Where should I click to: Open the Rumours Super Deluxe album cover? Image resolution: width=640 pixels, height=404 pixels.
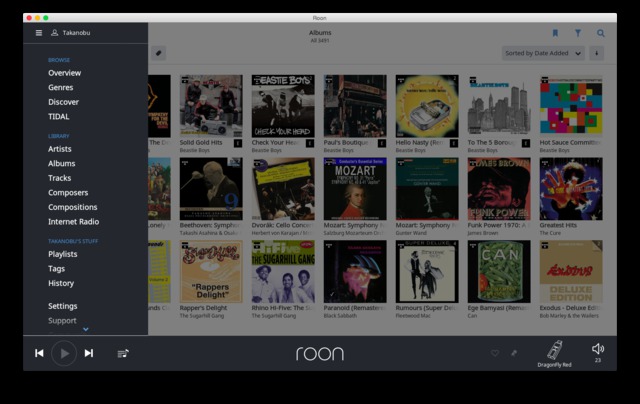(x=427, y=271)
